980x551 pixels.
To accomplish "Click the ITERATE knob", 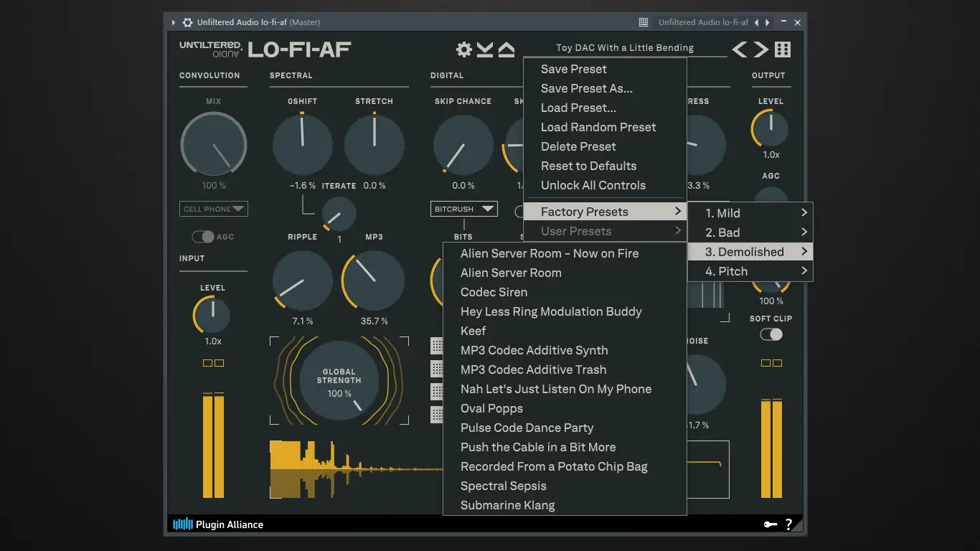I will pos(339,215).
